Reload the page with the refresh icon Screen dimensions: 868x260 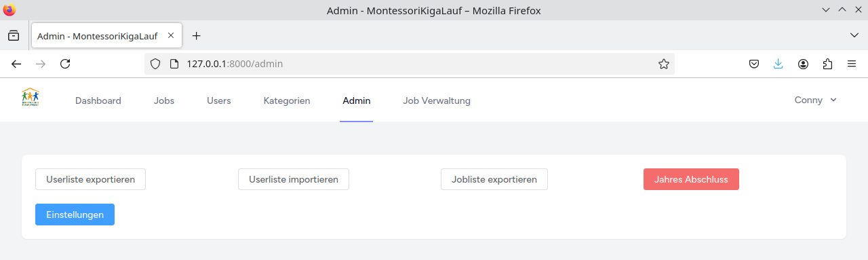65,64
